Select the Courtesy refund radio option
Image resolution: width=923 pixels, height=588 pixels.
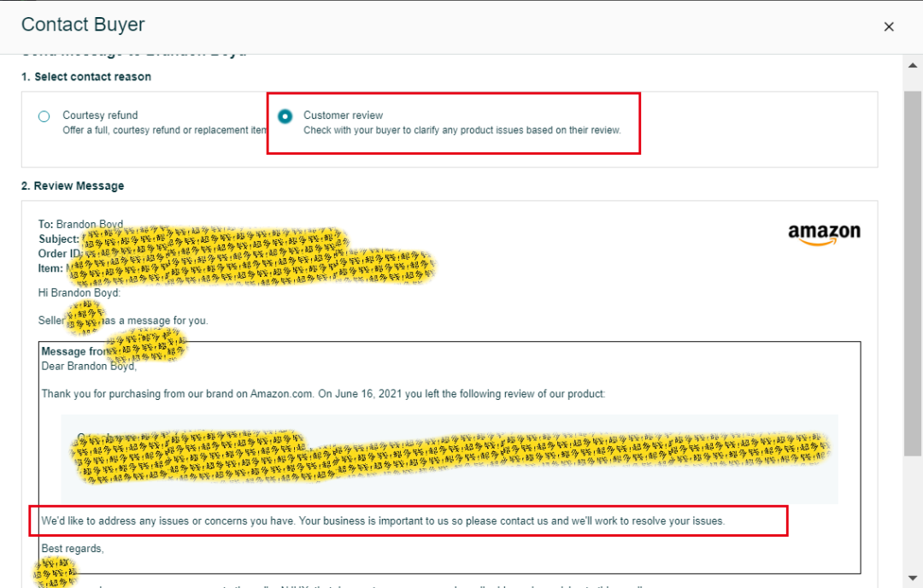tap(44, 116)
